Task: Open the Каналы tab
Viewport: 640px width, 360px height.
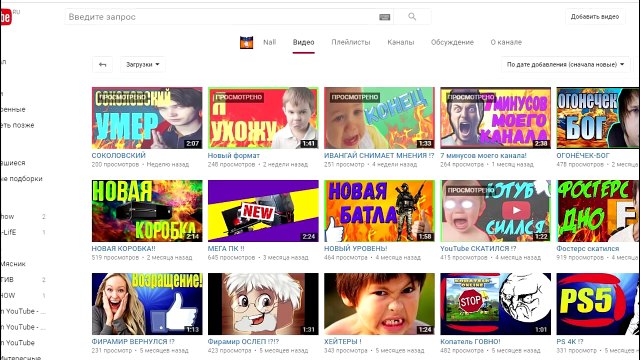Action: [x=401, y=42]
